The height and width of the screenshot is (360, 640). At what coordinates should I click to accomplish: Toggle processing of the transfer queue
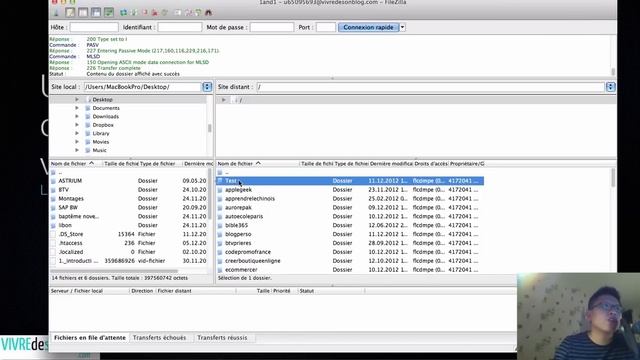[134, 13]
